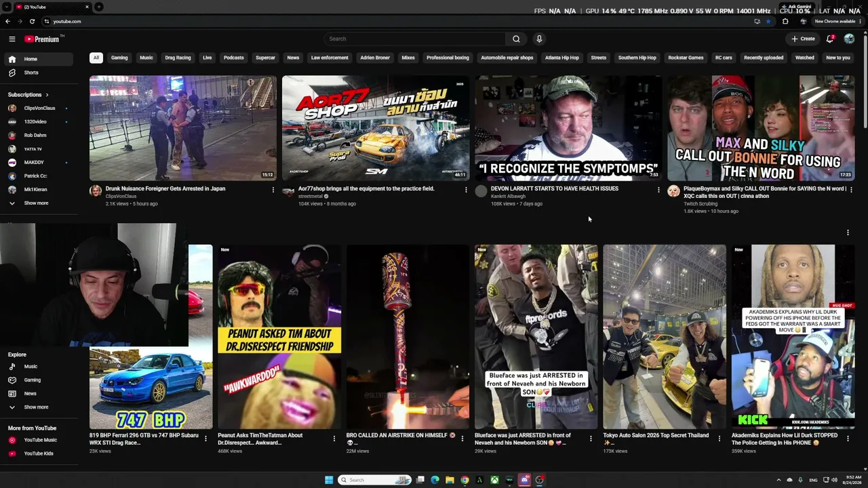Open the Ask Gemini button

(796, 7)
